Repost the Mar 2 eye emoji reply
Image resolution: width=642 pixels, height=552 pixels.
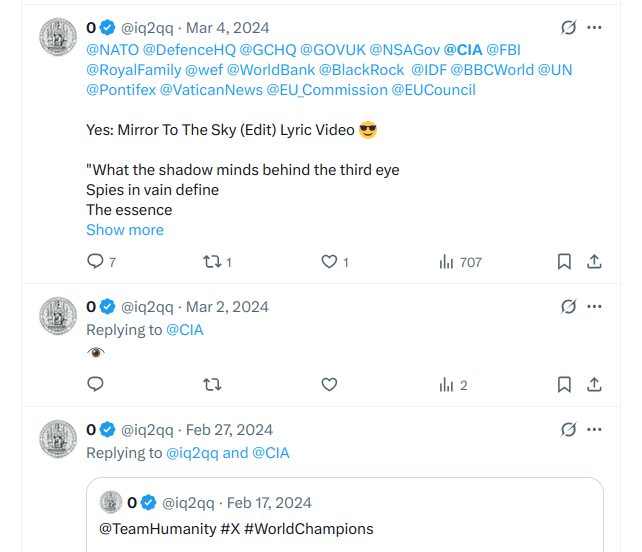(x=212, y=384)
